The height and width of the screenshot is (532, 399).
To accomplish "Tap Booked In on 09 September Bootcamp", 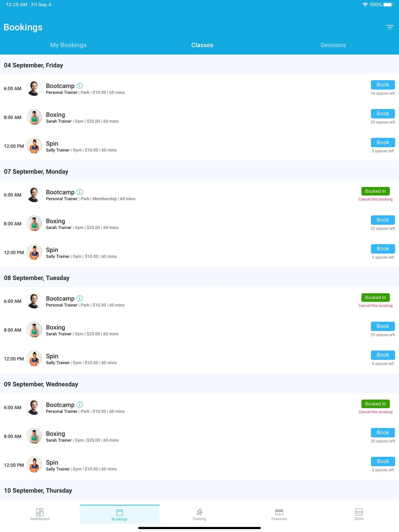I will click(x=375, y=404).
